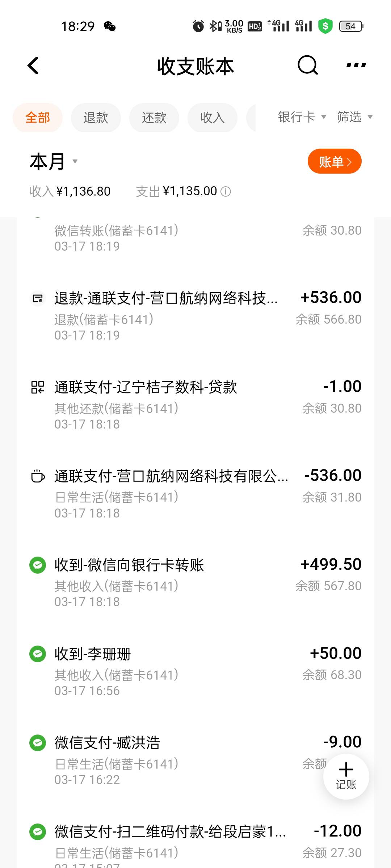Switch to the 还款 filter tab
Image resolution: width=391 pixels, height=868 pixels.
point(154,118)
